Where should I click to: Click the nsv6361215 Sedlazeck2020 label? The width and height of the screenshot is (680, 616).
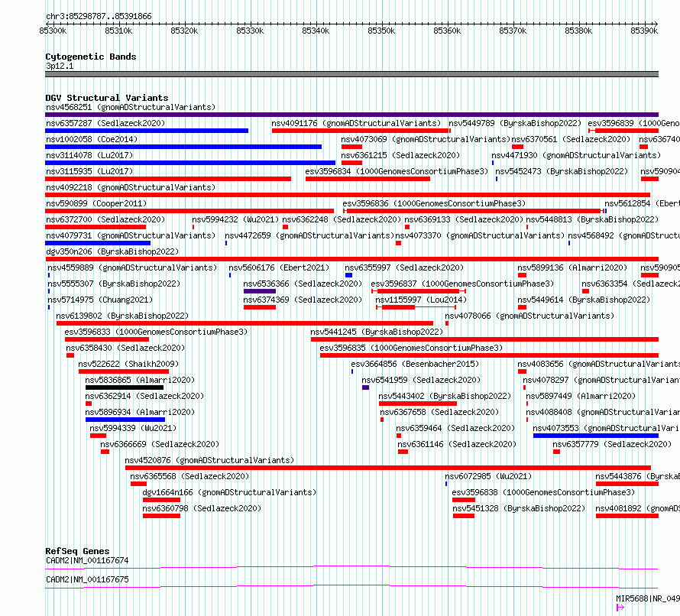tap(400, 155)
